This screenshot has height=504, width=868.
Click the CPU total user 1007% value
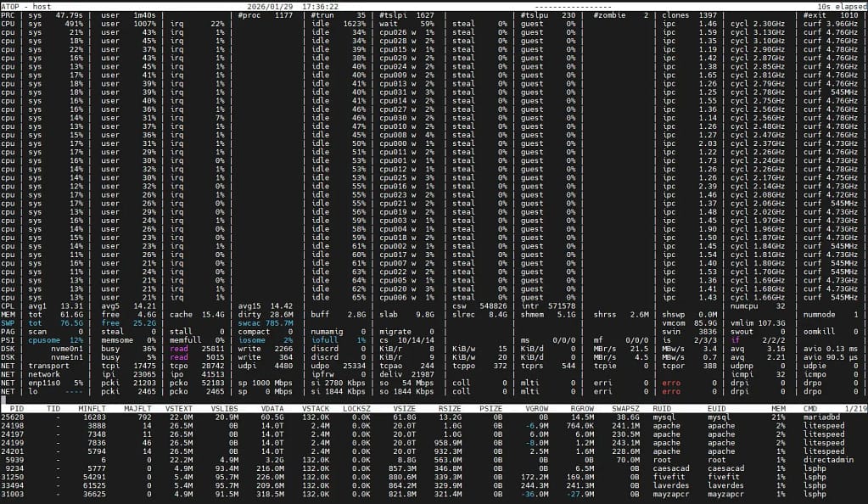point(128,24)
